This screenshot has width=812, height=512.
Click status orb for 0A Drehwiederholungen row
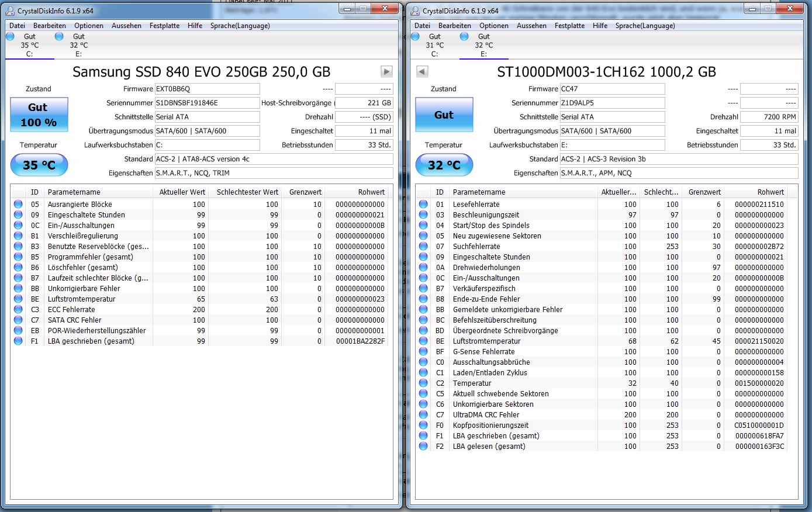[x=423, y=267]
